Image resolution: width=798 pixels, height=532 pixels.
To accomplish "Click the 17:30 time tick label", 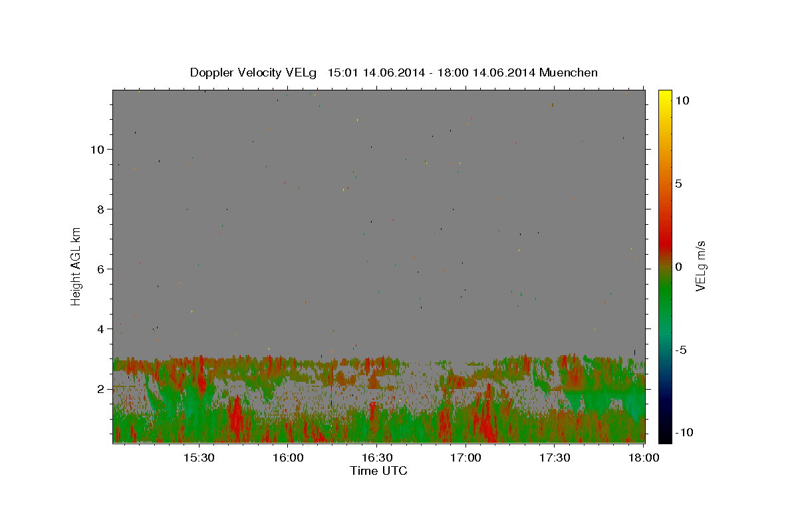I will click(x=555, y=458).
